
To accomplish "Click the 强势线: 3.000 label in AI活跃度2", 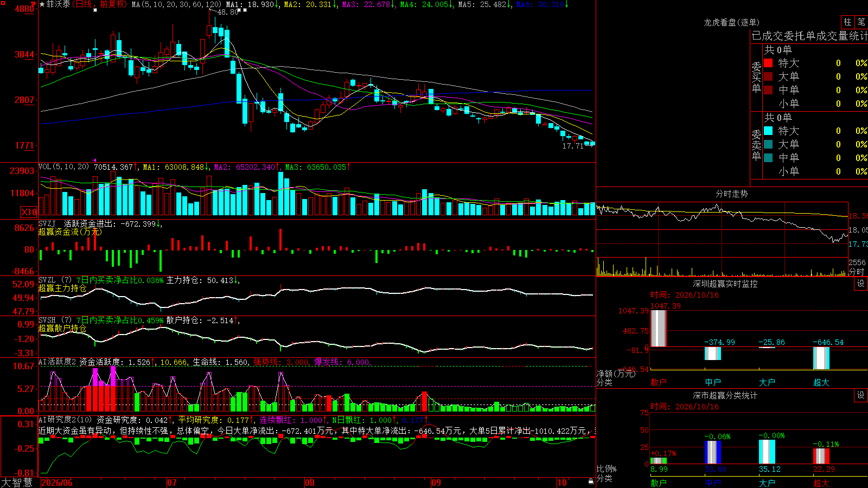I will (281, 362).
